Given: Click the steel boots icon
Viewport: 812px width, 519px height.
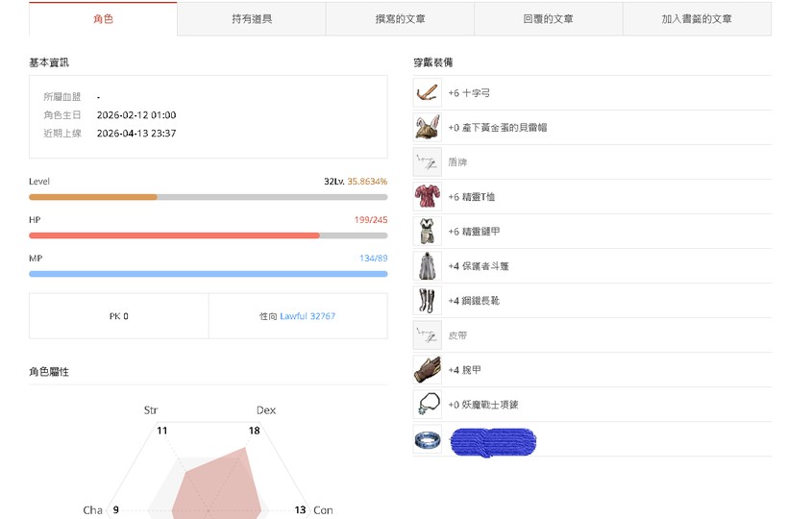Looking at the screenshot, I should click(428, 301).
